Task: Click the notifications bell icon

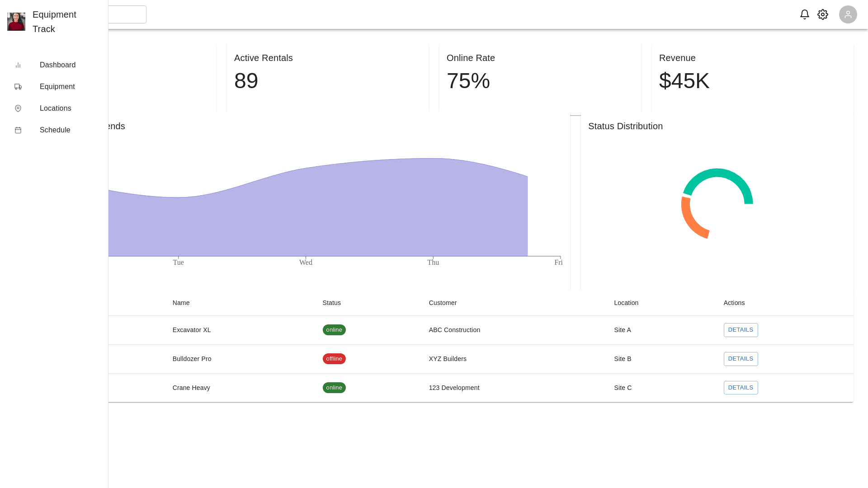Action: pos(804,14)
